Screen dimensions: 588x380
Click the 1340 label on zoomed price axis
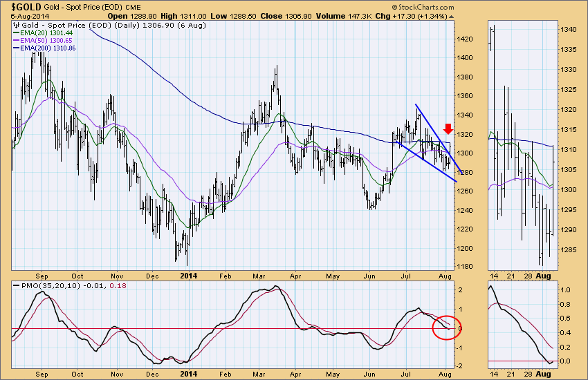click(568, 30)
